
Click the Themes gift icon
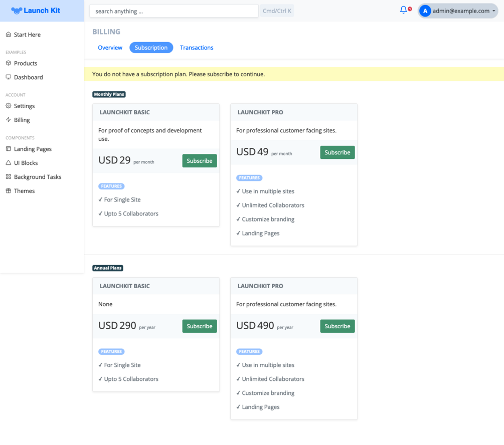click(8, 191)
